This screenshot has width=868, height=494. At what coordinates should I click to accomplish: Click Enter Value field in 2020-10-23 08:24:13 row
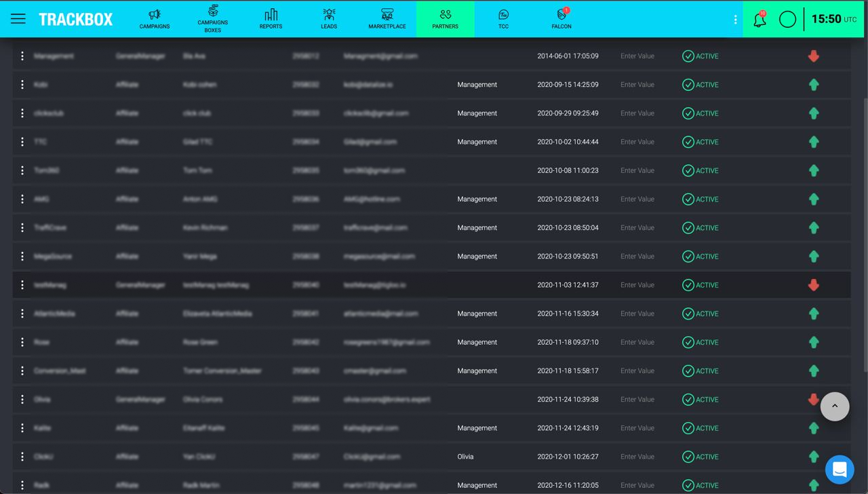coord(637,199)
